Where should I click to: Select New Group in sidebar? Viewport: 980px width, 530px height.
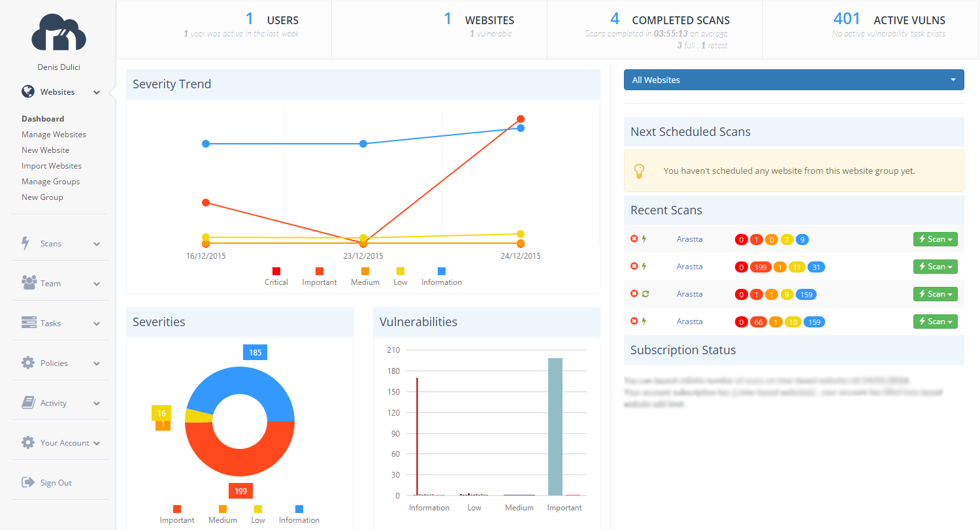click(x=42, y=197)
